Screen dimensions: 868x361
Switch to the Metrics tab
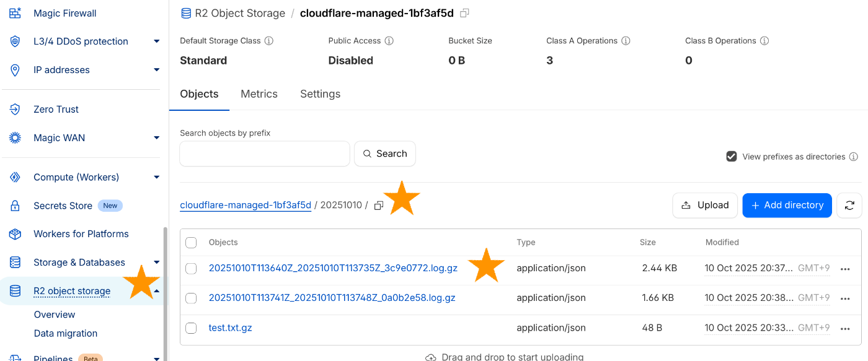click(259, 94)
